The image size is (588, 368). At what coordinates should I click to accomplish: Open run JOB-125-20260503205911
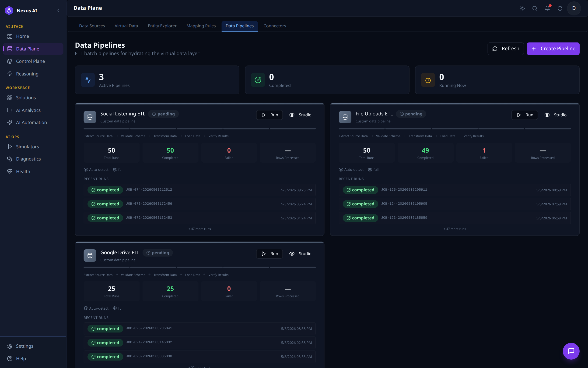[455, 190]
